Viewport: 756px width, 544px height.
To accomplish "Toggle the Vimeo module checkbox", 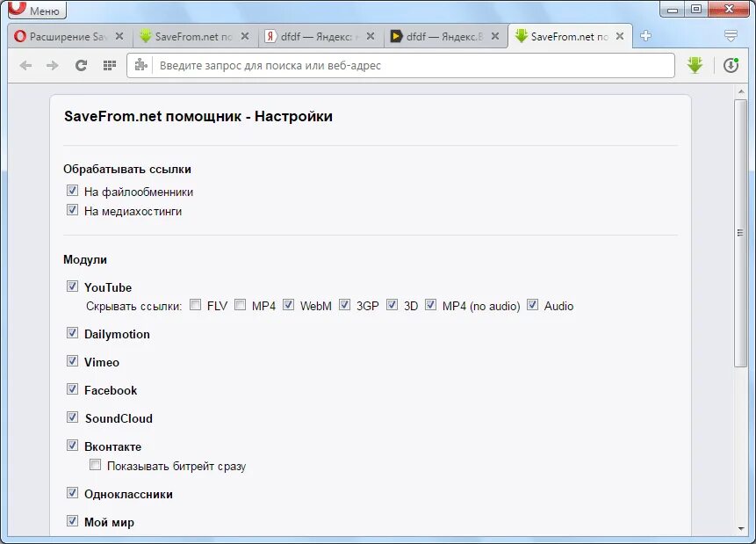I will tap(72, 360).
